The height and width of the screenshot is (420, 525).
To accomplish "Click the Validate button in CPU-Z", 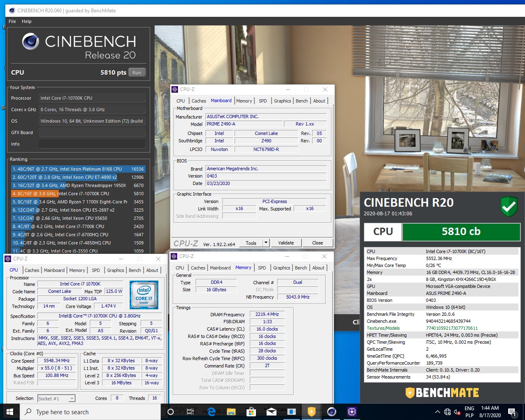I will 286,243.
